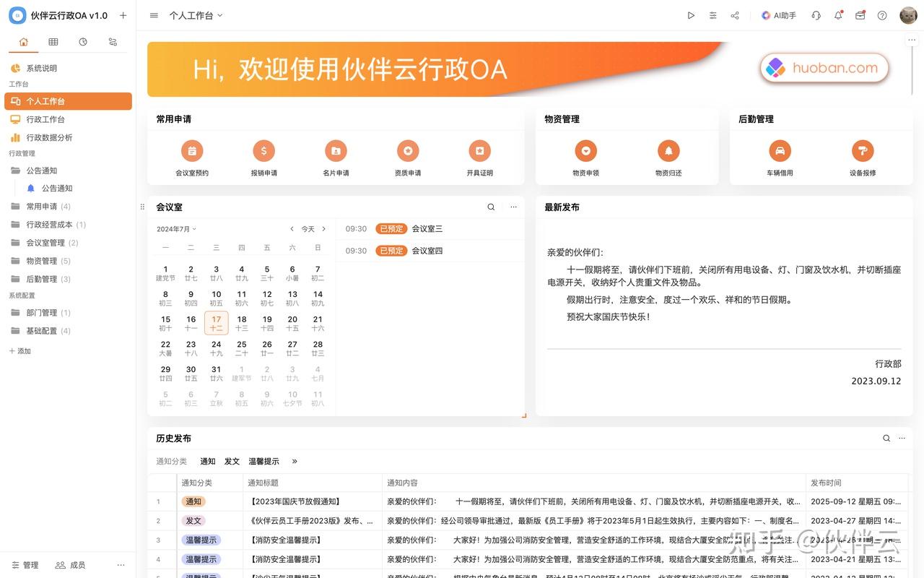This screenshot has height=578, width=924.
Task: Click the 开具证明 certificate issuing icon
Action: (x=479, y=150)
